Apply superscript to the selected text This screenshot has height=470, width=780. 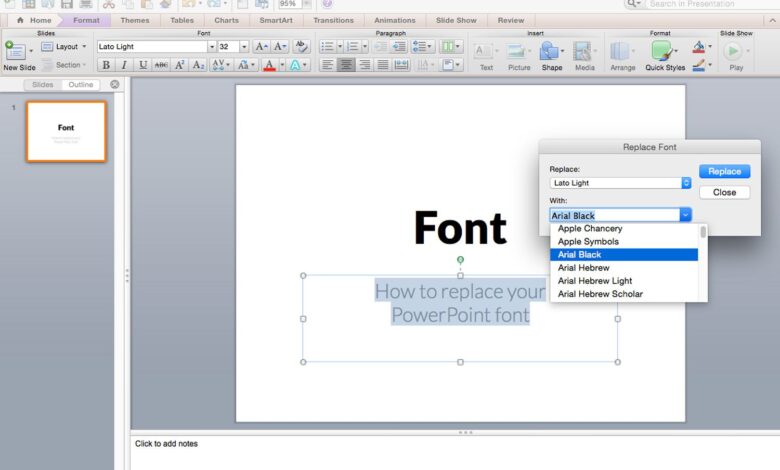click(x=180, y=65)
